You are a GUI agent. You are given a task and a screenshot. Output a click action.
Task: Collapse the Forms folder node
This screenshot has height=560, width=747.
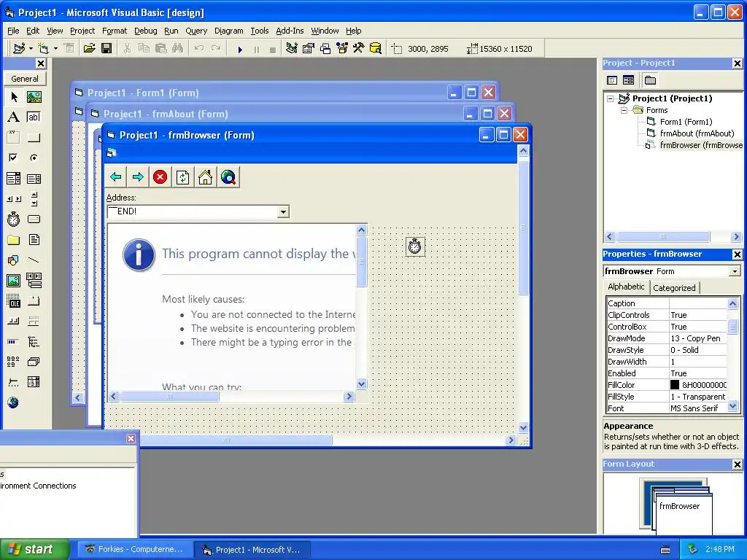click(624, 111)
